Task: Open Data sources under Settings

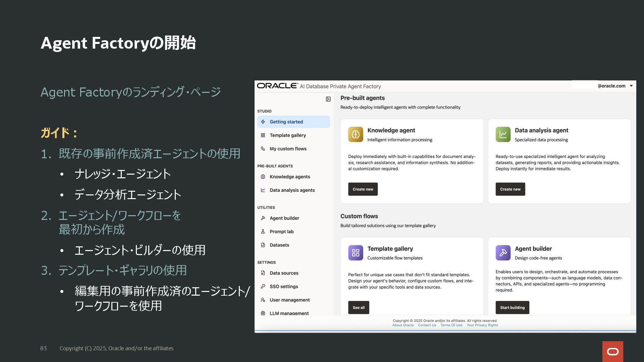Action: [x=284, y=273]
